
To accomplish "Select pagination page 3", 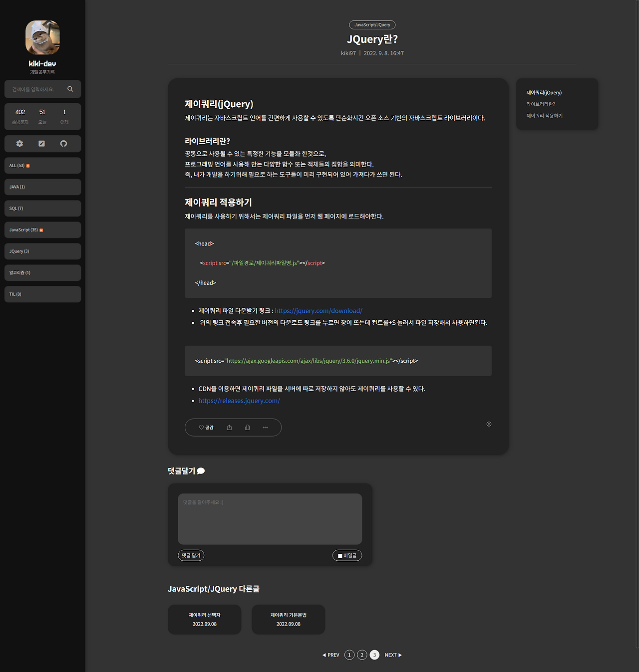I will [374, 655].
